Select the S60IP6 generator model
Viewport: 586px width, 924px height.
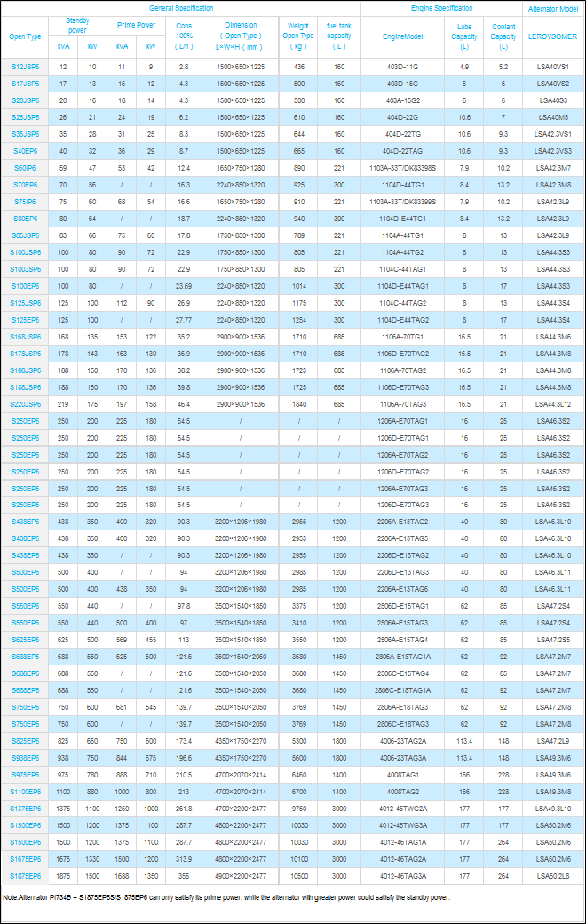[25, 168]
